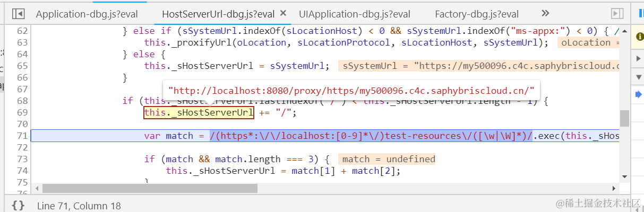Open the UIApplication-dbg.js?eval tab
Screen dimensions: 644x212
point(355,14)
